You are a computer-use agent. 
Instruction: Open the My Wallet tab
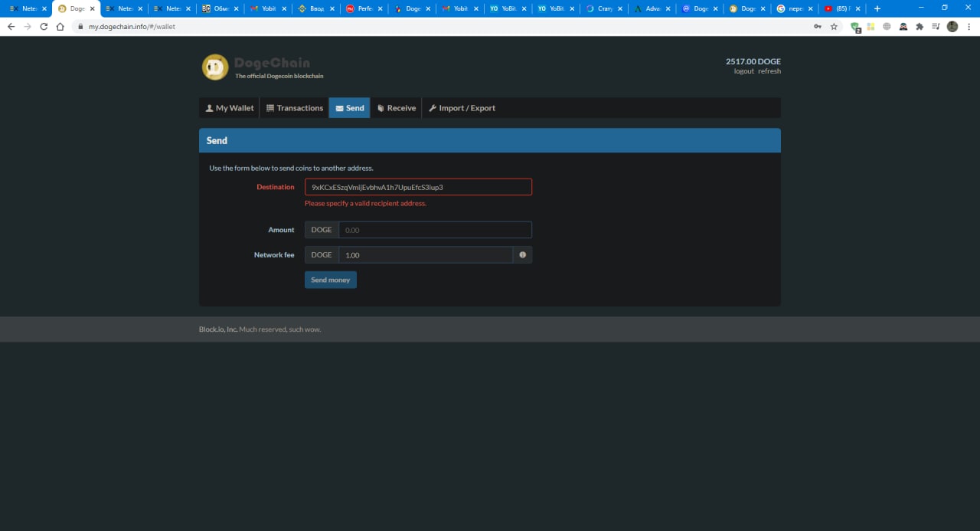(x=230, y=108)
